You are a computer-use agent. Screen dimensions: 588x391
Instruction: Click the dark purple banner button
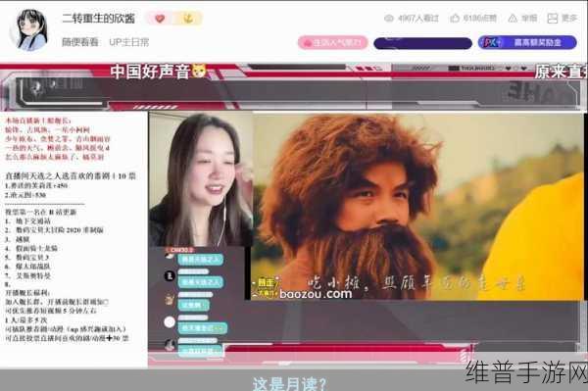coord(422,43)
